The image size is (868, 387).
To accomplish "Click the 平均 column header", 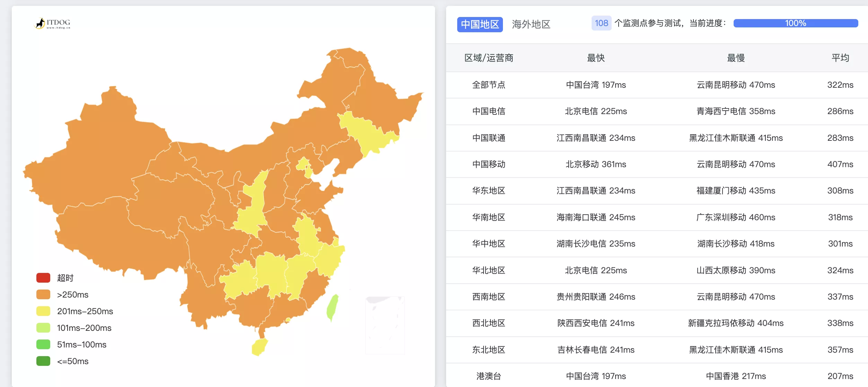I will [840, 58].
